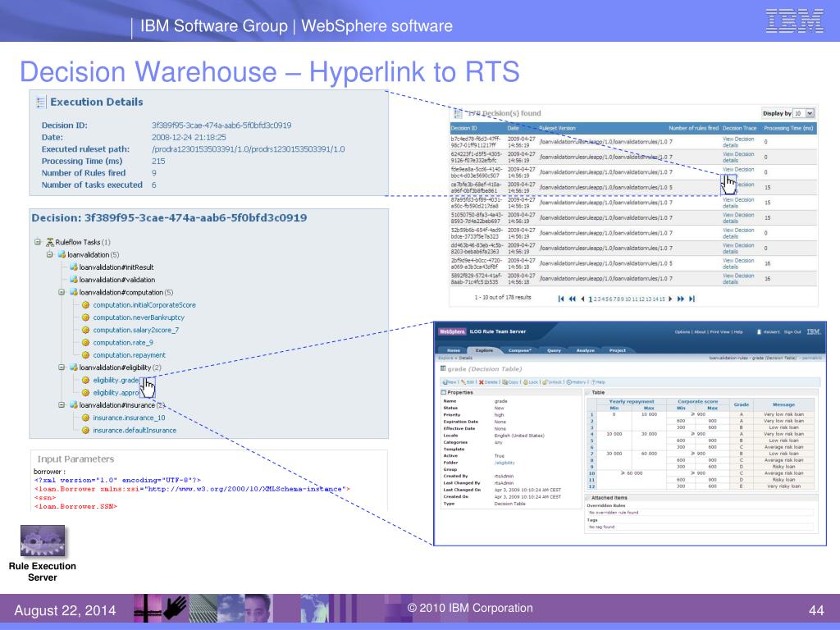
Task: Open the computation.rate_9 rule link
Action: (123, 342)
